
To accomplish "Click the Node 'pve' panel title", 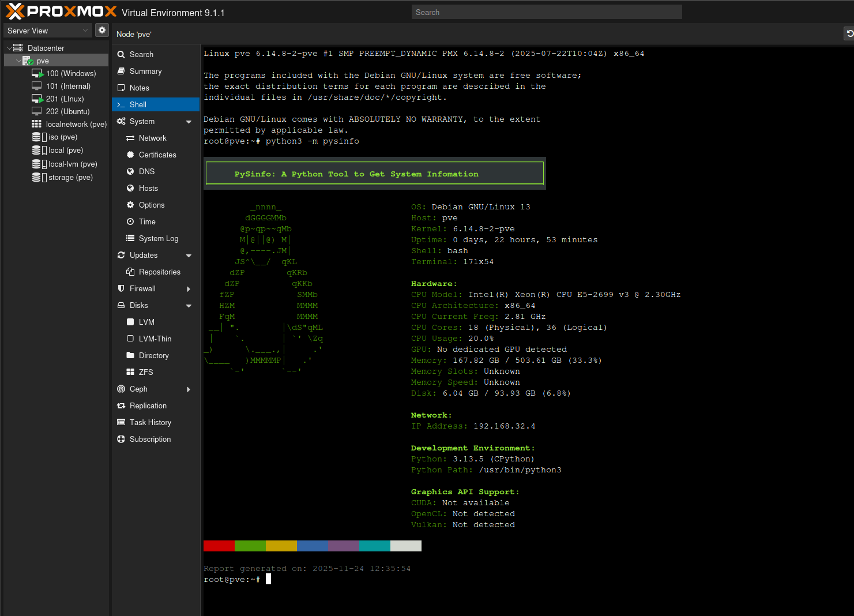I will [134, 35].
